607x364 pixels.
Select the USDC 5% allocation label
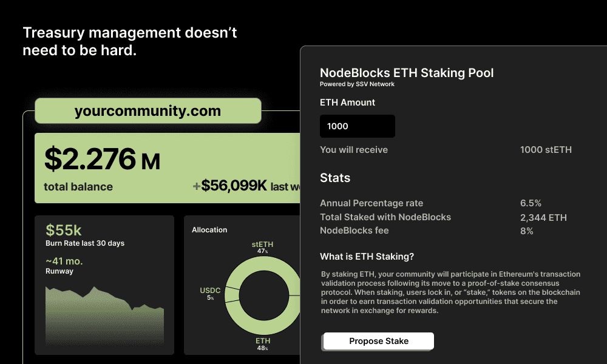coord(210,294)
